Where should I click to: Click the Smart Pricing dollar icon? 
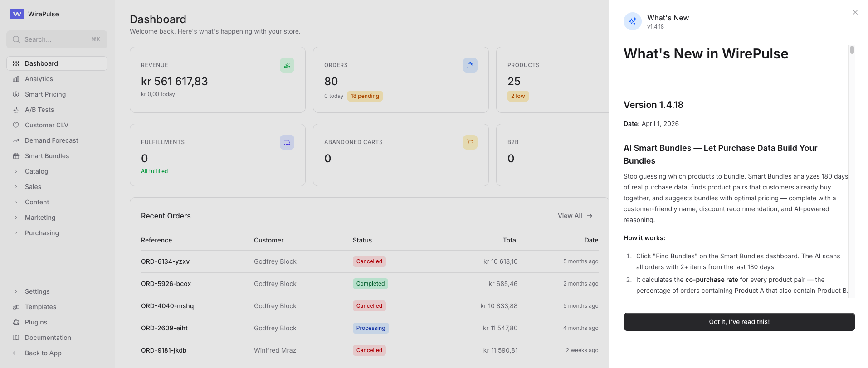point(16,94)
